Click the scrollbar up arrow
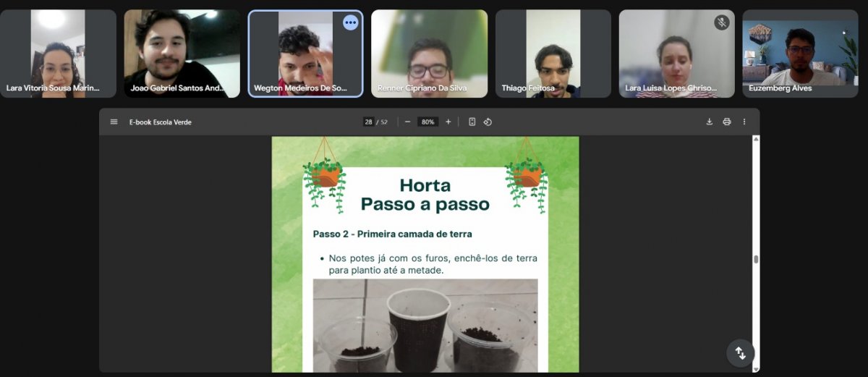 tap(756, 139)
